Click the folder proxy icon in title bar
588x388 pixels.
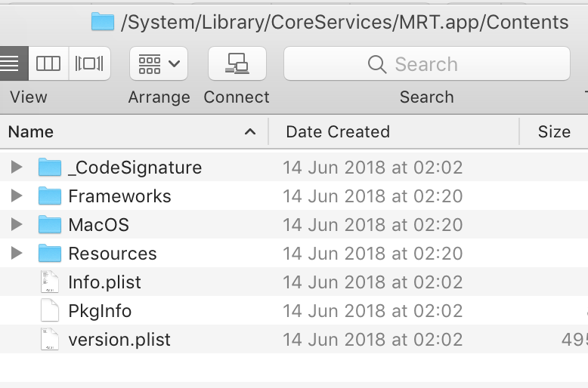(102, 21)
